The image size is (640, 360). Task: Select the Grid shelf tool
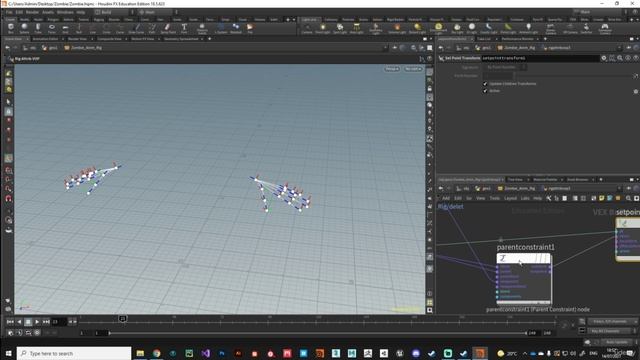tap(65, 28)
